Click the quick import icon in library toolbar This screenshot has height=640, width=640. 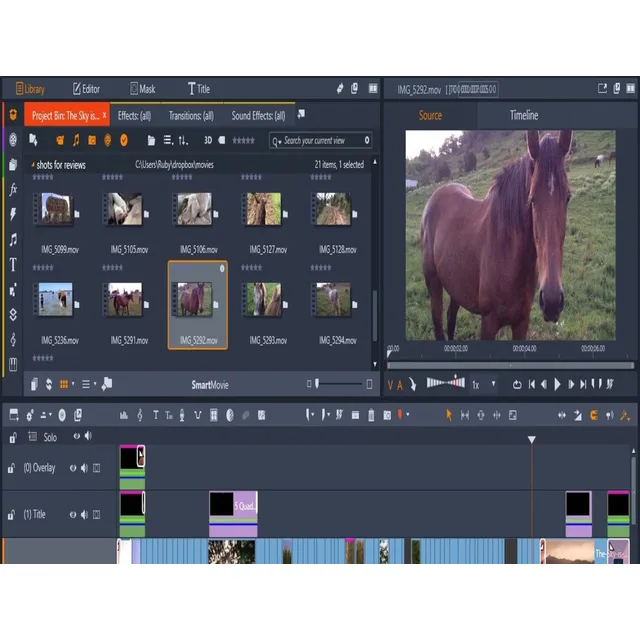33,140
